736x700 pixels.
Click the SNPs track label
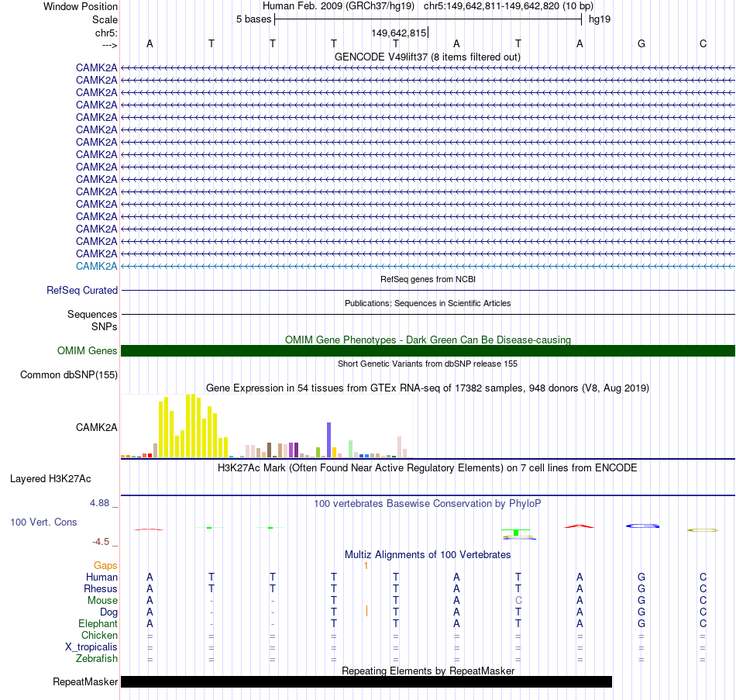[105, 326]
